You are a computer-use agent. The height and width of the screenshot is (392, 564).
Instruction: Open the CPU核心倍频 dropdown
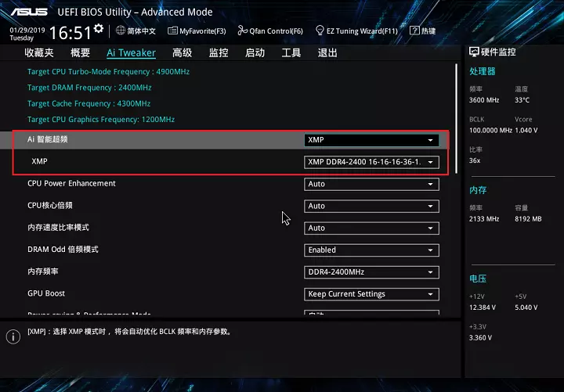point(371,206)
